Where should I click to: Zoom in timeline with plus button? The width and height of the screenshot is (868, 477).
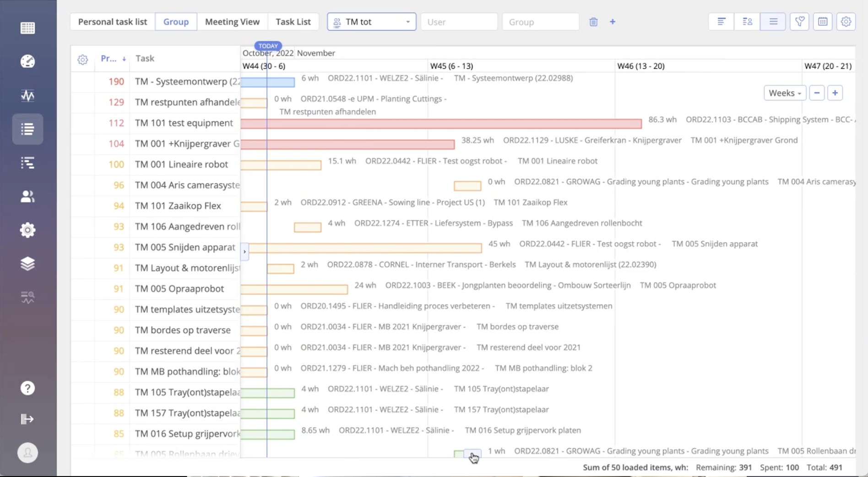pos(835,93)
